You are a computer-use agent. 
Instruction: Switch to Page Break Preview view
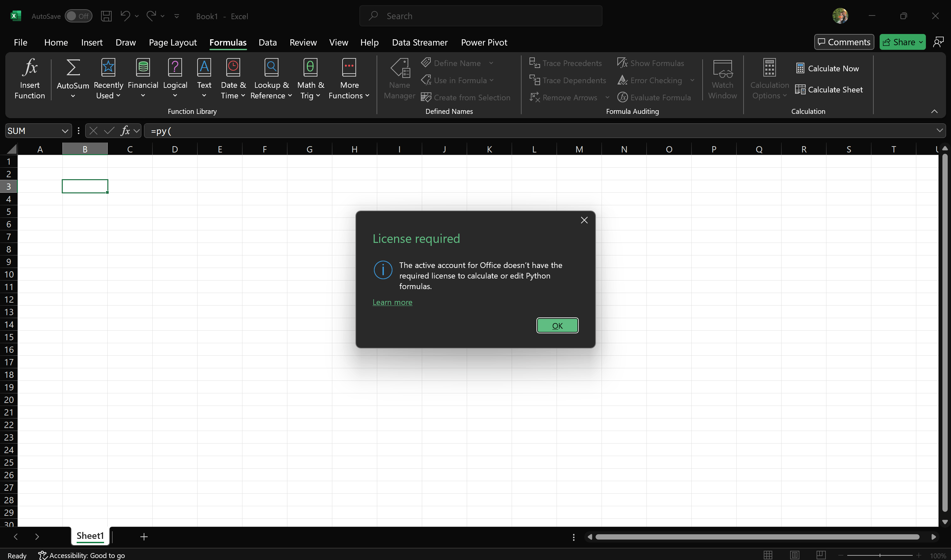coord(821,555)
